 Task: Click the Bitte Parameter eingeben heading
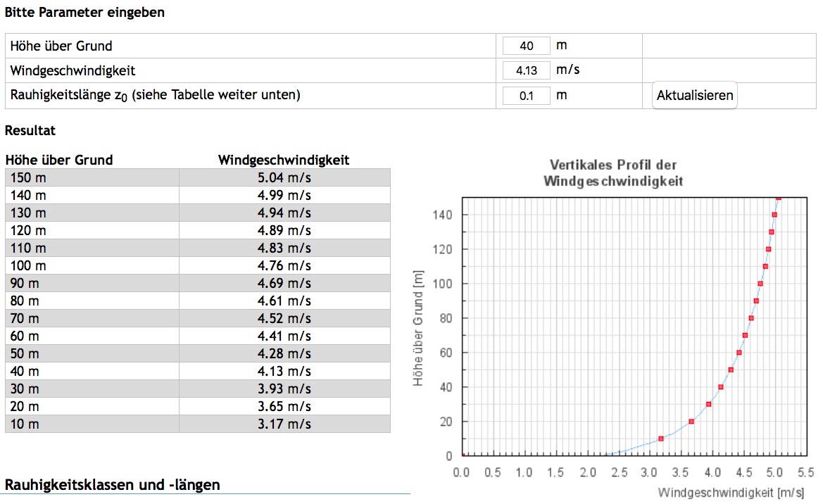pos(85,13)
